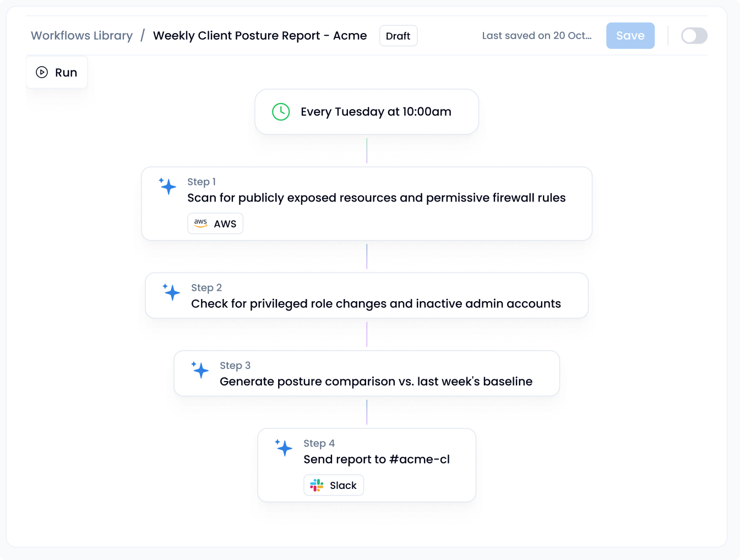Image resolution: width=740 pixels, height=560 pixels.
Task: Click the AWS logo icon
Action: [x=200, y=224]
